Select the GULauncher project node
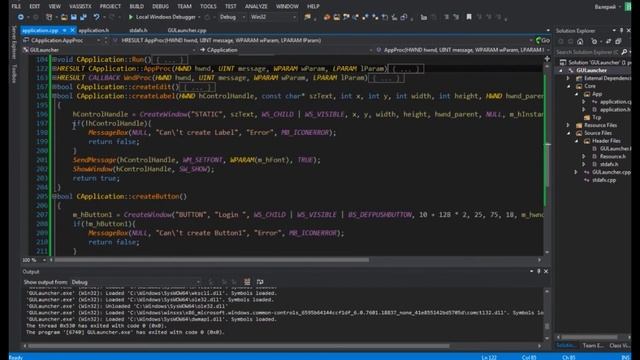Screen dimensions: 640x360 tap(591, 70)
